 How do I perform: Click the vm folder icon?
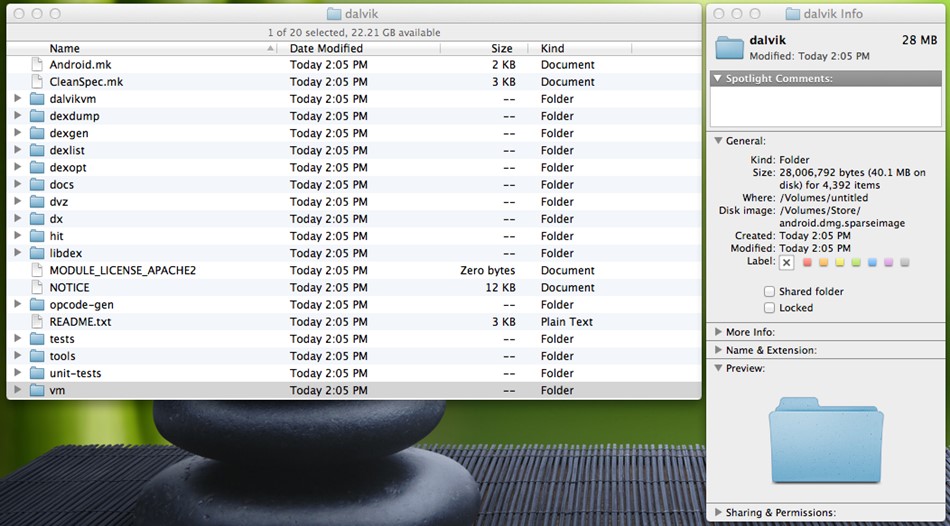click(38, 390)
